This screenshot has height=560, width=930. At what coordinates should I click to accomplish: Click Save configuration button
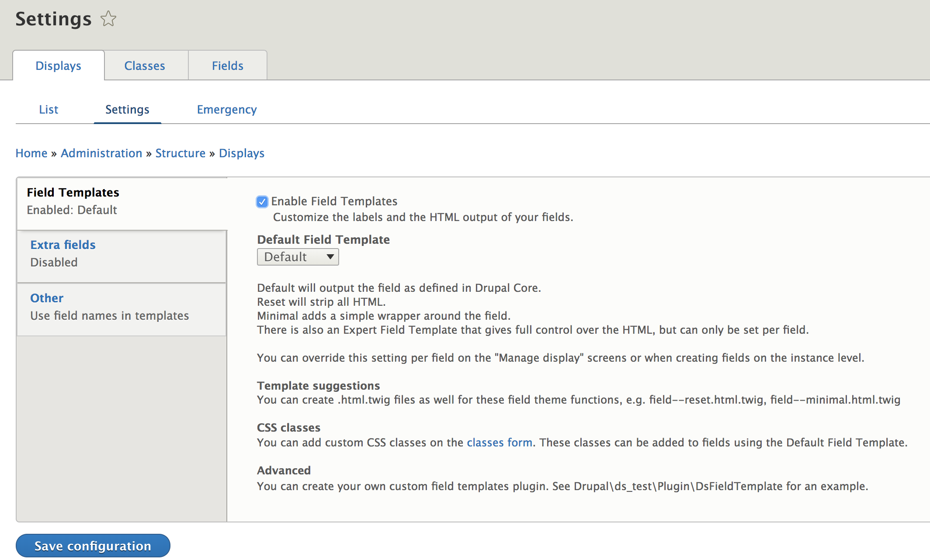pyautogui.click(x=93, y=546)
